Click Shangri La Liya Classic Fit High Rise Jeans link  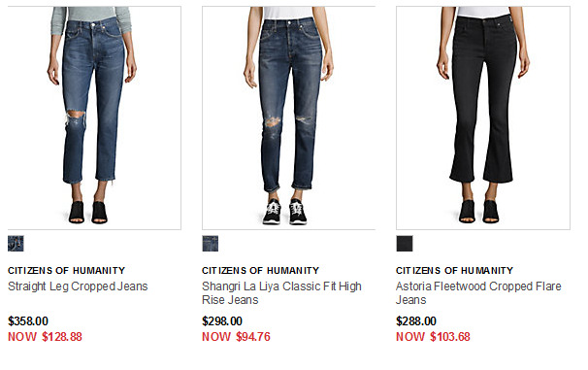(x=281, y=293)
